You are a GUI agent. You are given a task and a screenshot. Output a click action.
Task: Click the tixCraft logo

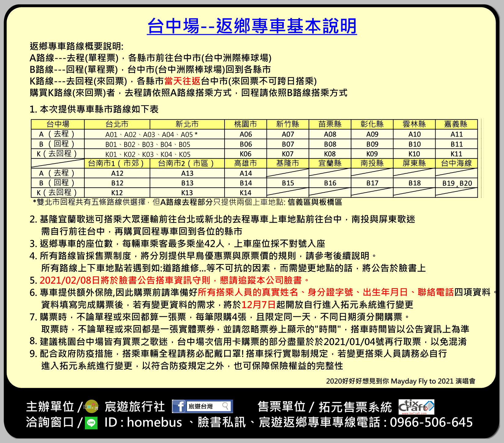[416, 407]
